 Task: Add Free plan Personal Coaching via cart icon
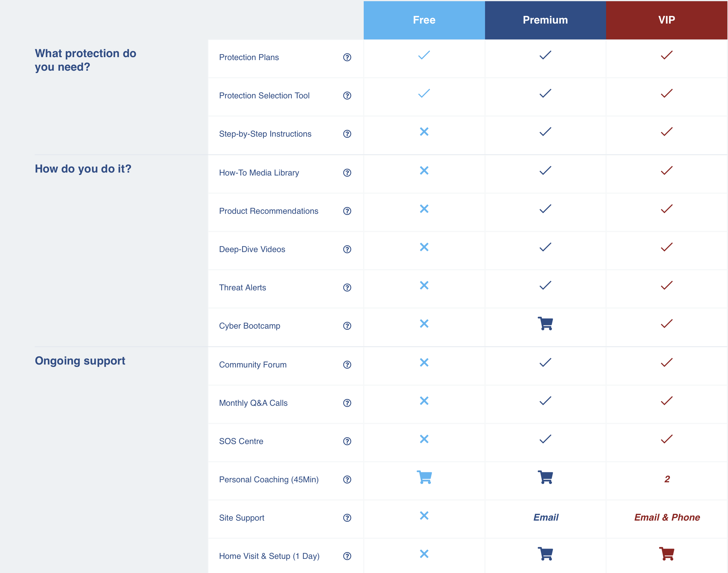click(424, 477)
